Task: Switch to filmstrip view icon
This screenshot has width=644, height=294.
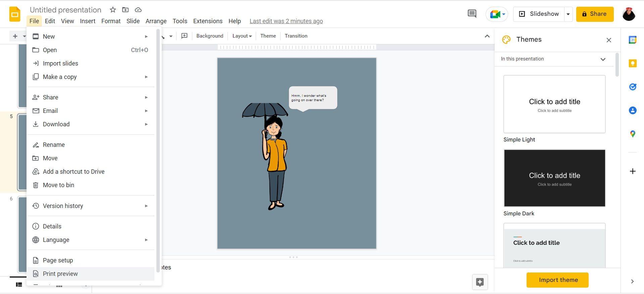Action: (x=19, y=285)
